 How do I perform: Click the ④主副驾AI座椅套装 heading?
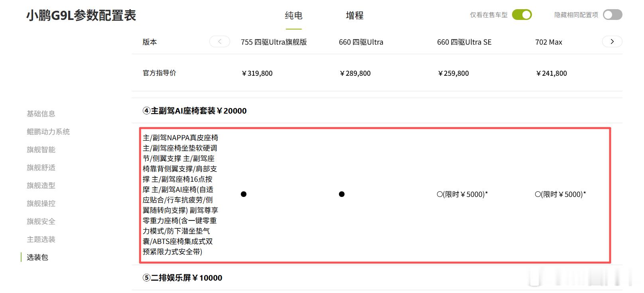point(195,111)
